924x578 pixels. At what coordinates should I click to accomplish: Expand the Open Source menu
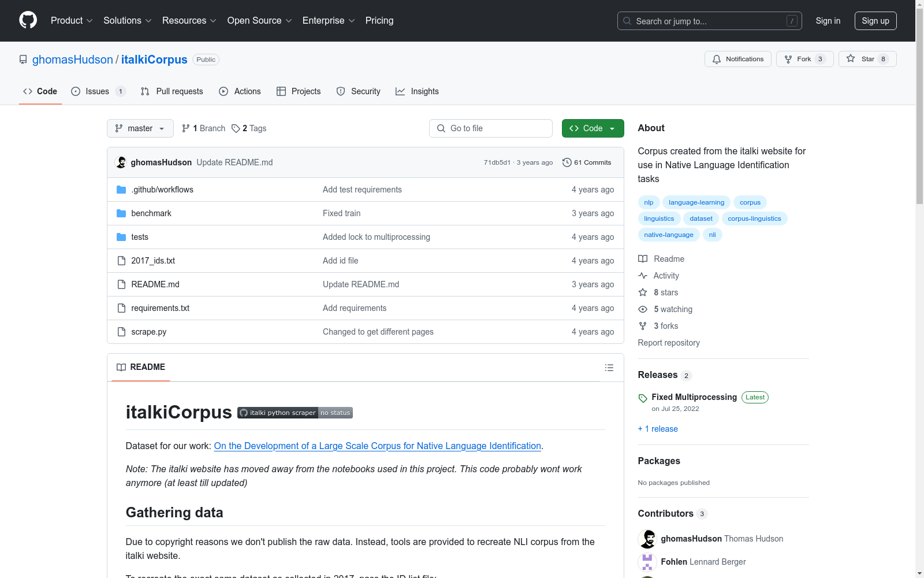[259, 21]
